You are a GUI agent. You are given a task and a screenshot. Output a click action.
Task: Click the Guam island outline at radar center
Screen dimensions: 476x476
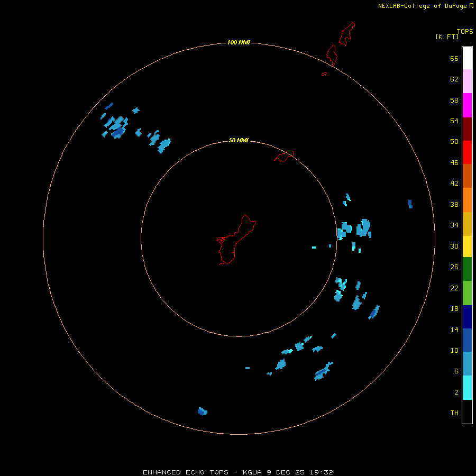(236, 240)
